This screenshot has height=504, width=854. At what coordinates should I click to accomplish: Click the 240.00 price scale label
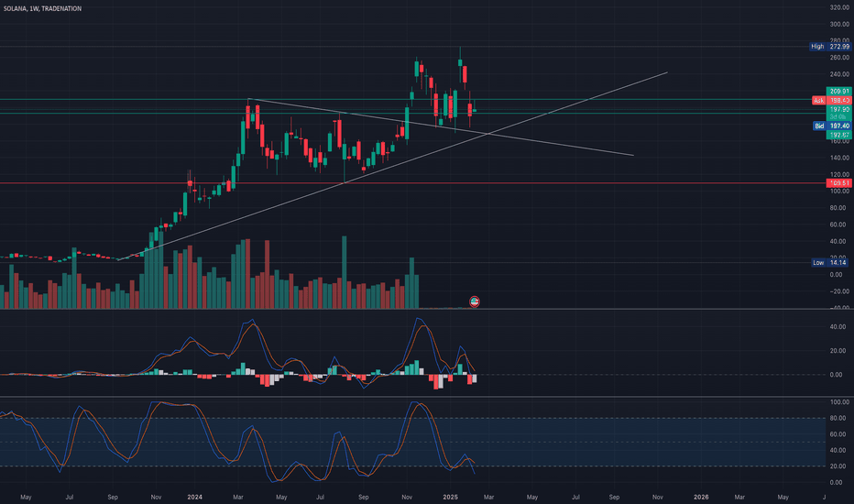point(839,74)
